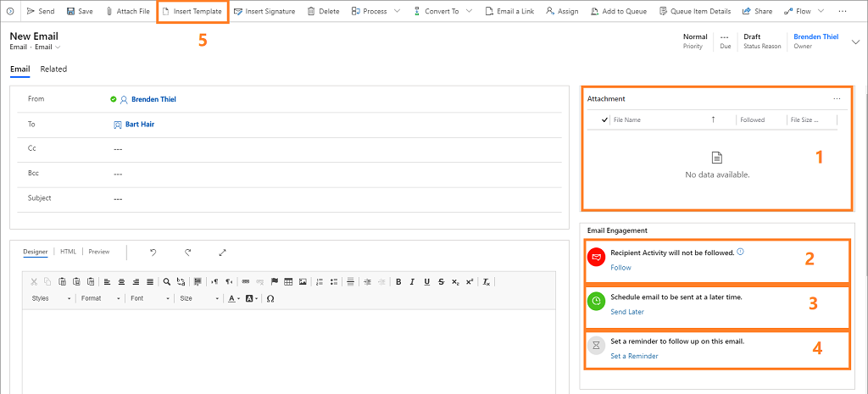Screen dimensions: 868x394
Task: Save the email draft
Action: pos(80,11)
